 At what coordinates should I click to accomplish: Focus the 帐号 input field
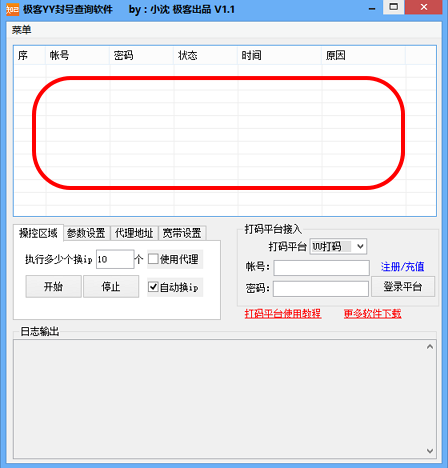tap(322, 268)
